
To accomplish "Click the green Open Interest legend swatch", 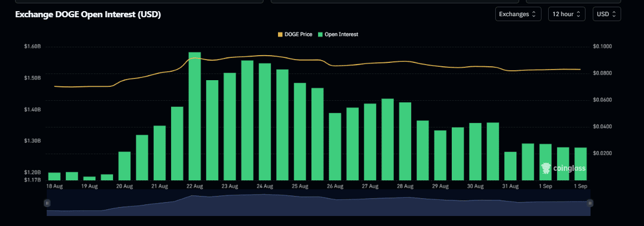I will click(320, 35).
